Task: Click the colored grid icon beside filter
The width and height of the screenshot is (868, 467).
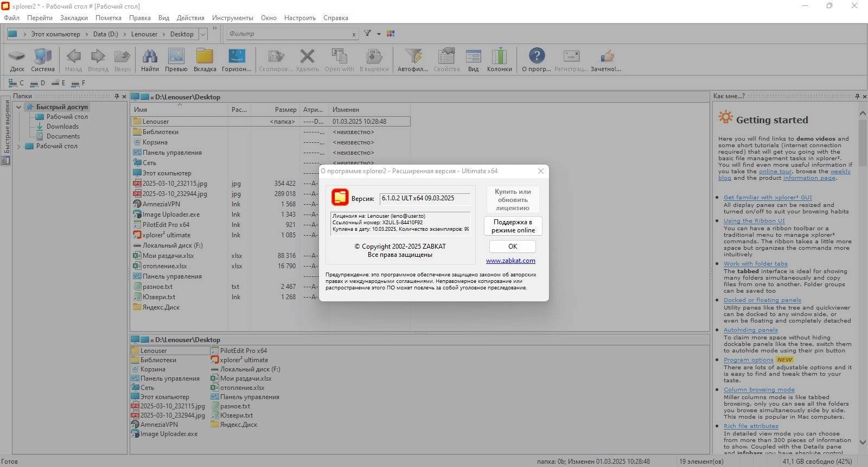Action: click(391, 34)
